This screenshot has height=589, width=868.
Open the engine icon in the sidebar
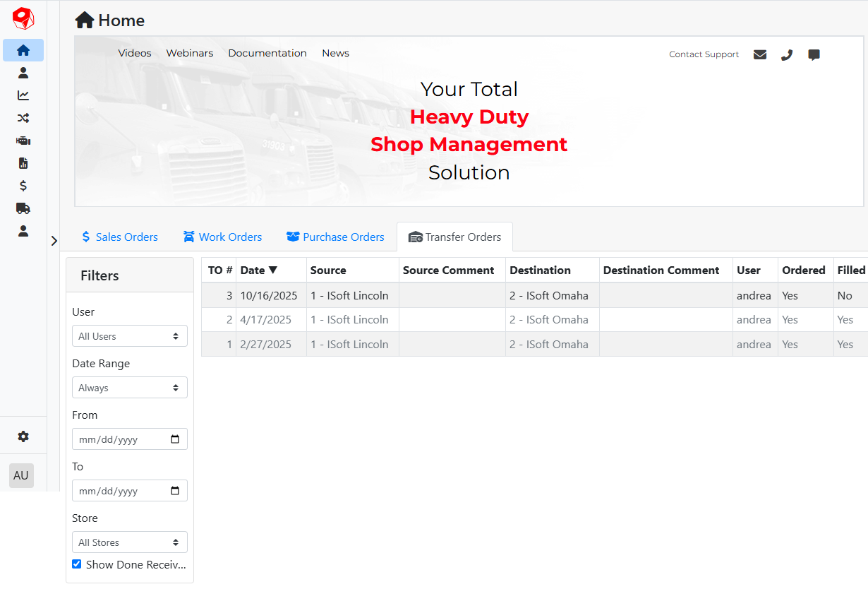click(23, 141)
